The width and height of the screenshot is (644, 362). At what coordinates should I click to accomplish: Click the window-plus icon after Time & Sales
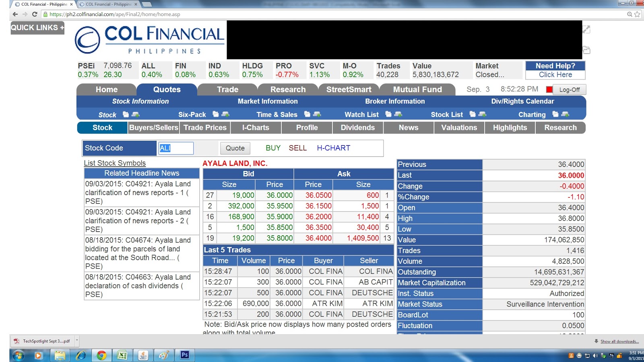click(x=317, y=115)
